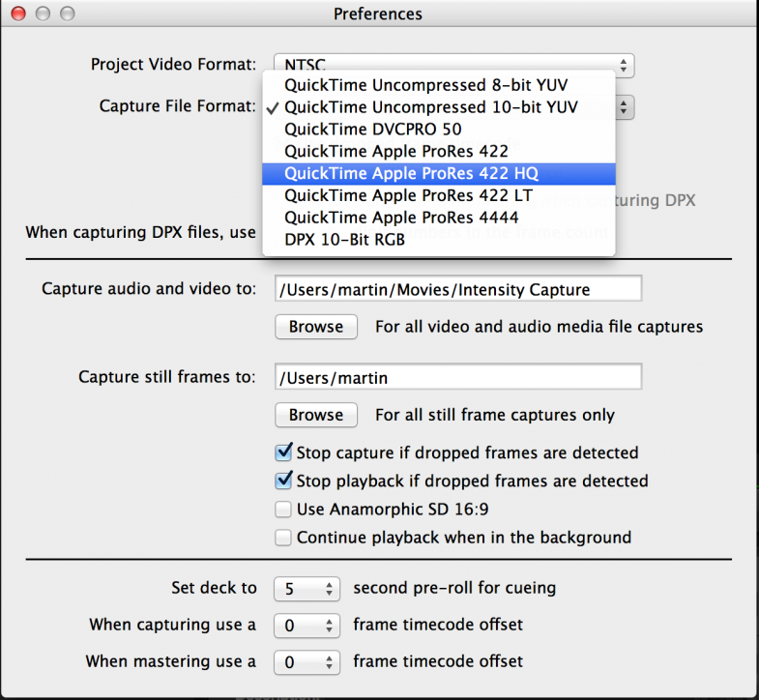Select QuickTime Apple ProRes 422 LT

[x=439, y=195]
